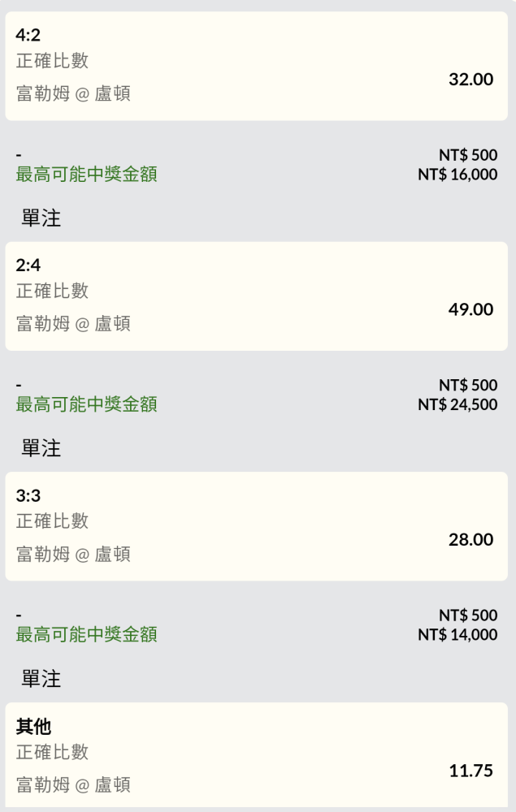Click the 單注 heading above the 3:3 bet
Screen dimensions: 516x812
click(41, 447)
